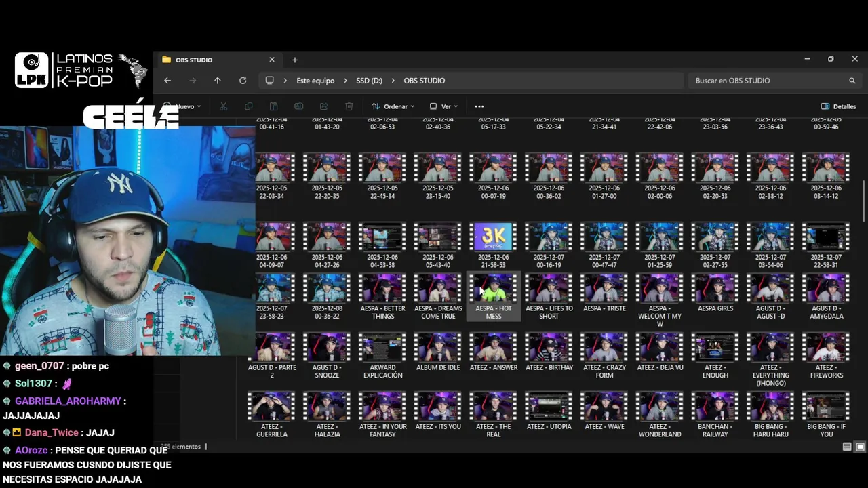
Task: Select video ATEEZ - ITS YOU
Action: 438,411
